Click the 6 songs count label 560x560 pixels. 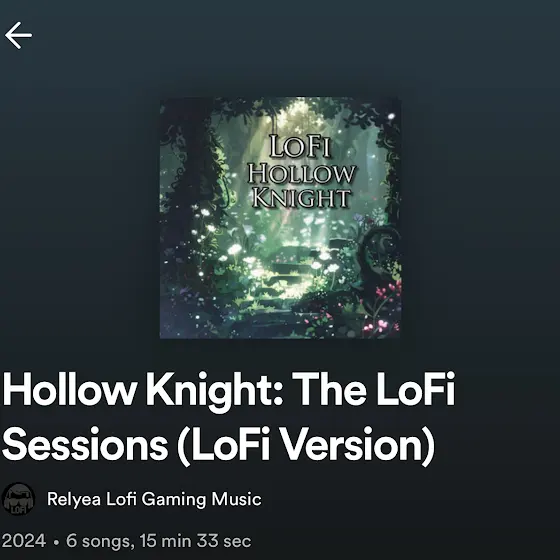98,541
